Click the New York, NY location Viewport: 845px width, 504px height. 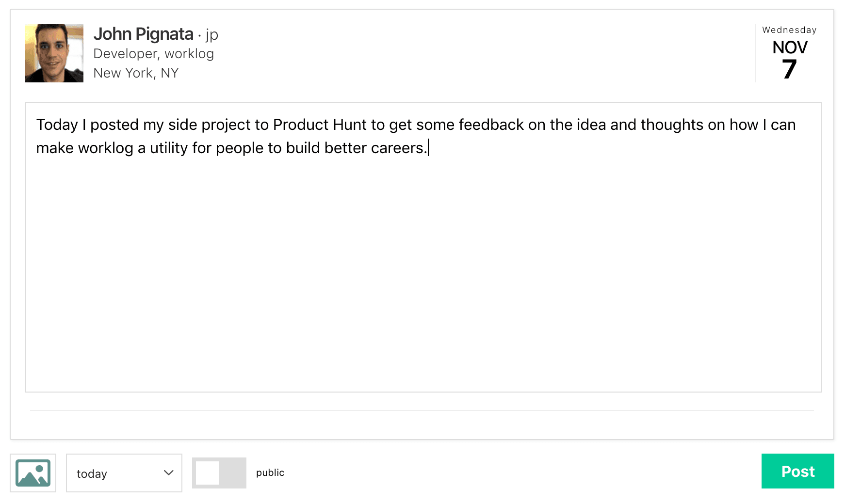(136, 73)
